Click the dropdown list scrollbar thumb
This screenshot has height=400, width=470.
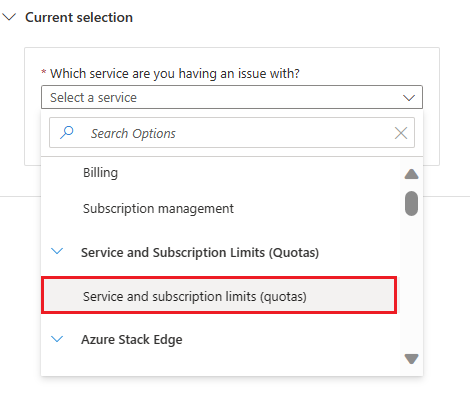pyautogui.click(x=411, y=203)
